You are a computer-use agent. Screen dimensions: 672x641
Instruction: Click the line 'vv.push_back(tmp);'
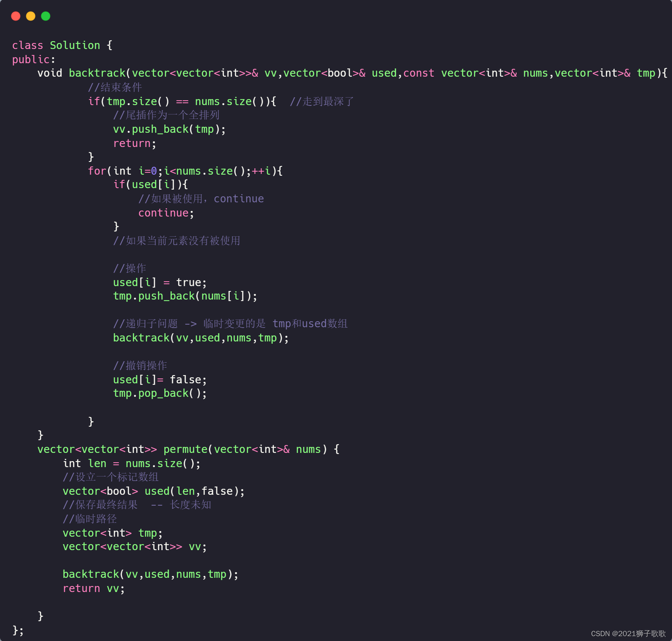pos(169,129)
